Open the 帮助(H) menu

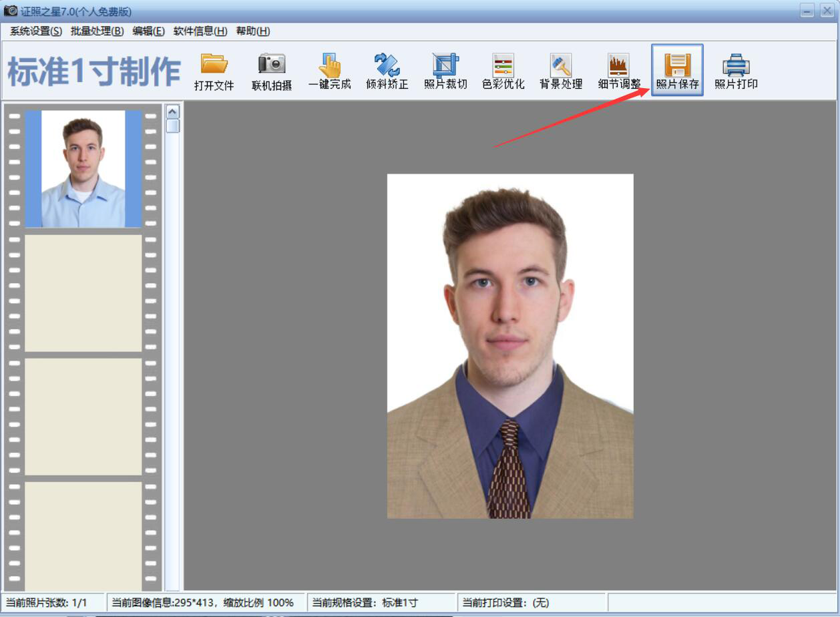(x=253, y=31)
